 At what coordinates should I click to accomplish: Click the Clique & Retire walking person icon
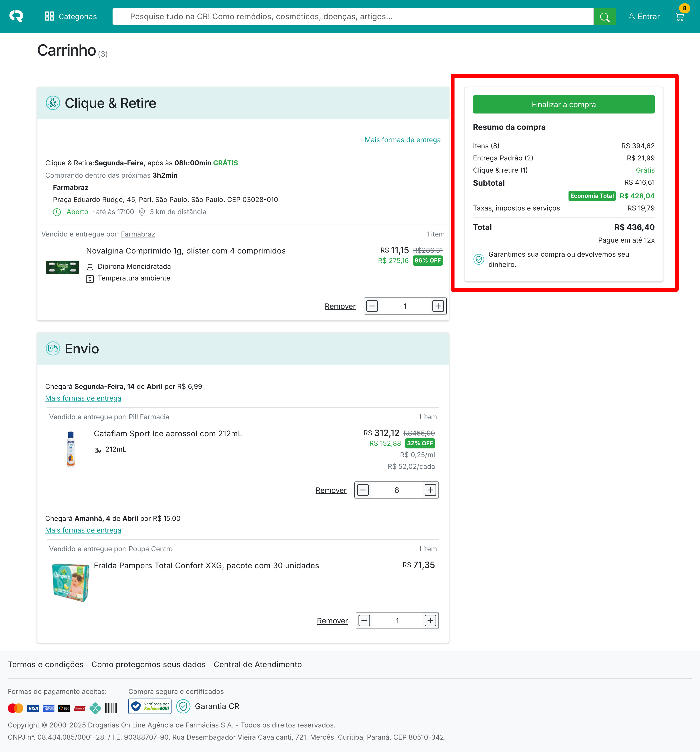click(x=53, y=103)
